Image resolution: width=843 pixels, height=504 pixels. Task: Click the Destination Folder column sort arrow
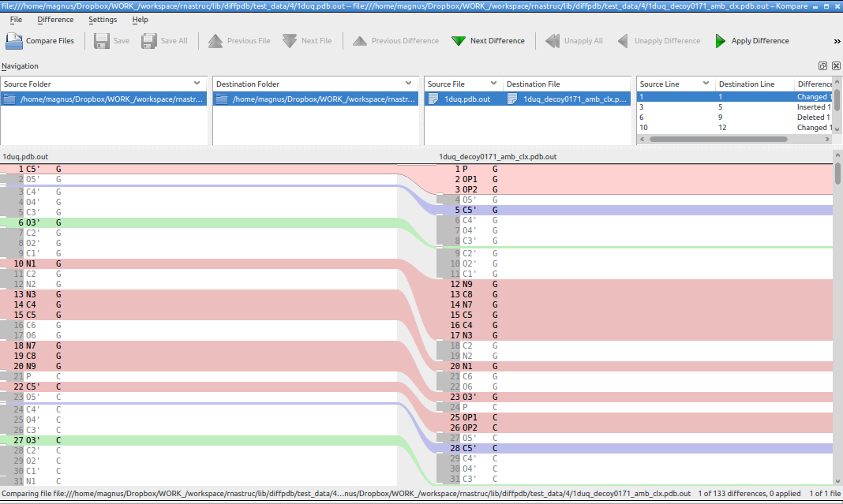tap(408, 83)
